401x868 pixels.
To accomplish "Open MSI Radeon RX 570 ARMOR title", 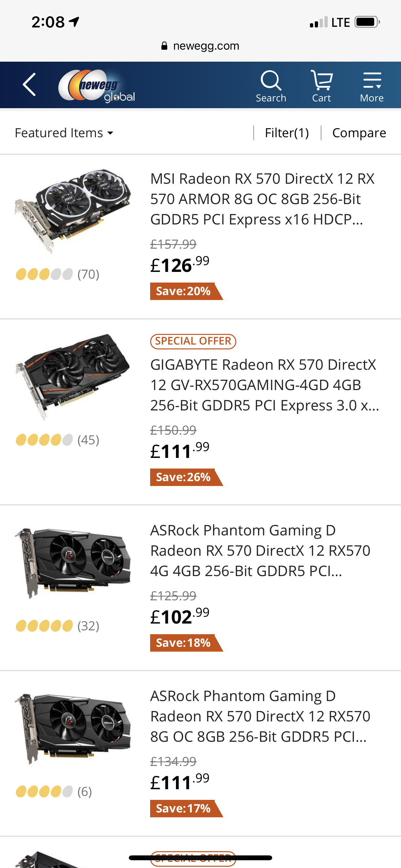I will pyautogui.click(x=262, y=199).
